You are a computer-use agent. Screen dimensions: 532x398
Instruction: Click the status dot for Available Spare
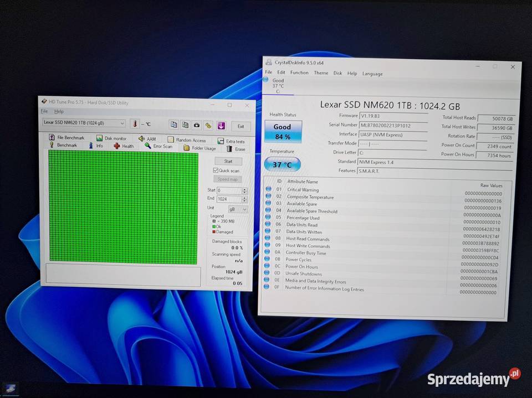pos(268,203)
